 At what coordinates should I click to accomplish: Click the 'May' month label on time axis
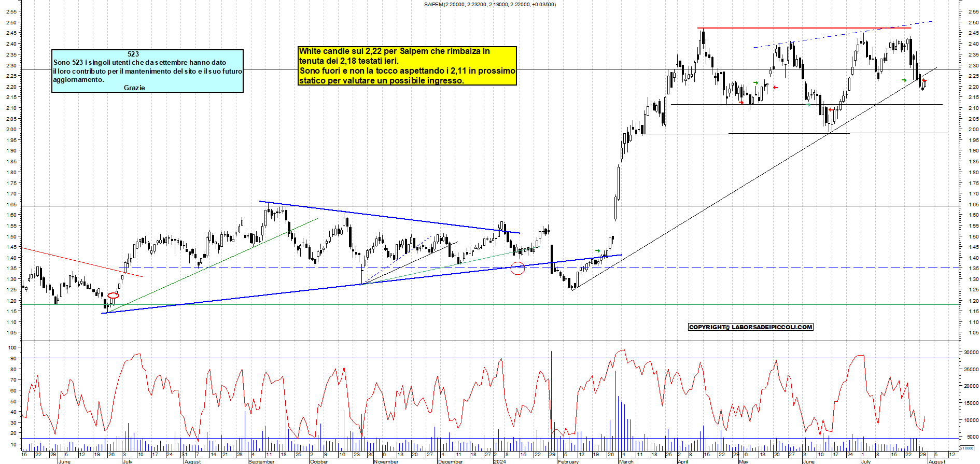pyautogui.click(x=743, y=461)
